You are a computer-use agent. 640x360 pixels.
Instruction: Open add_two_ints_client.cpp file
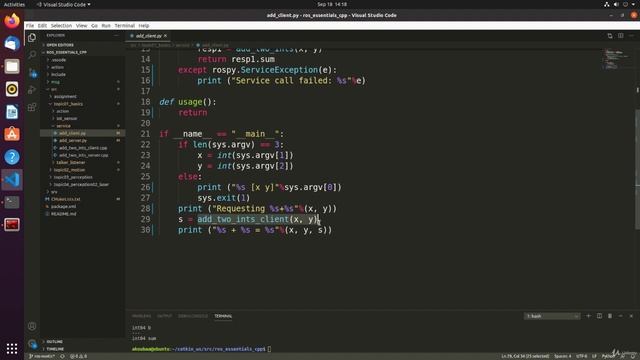point(82,148)
